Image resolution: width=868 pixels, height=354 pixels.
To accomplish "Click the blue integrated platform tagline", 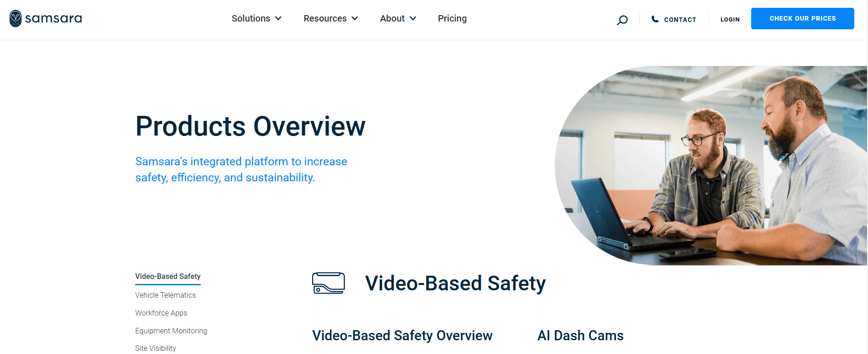I will [x=241, y=169].
